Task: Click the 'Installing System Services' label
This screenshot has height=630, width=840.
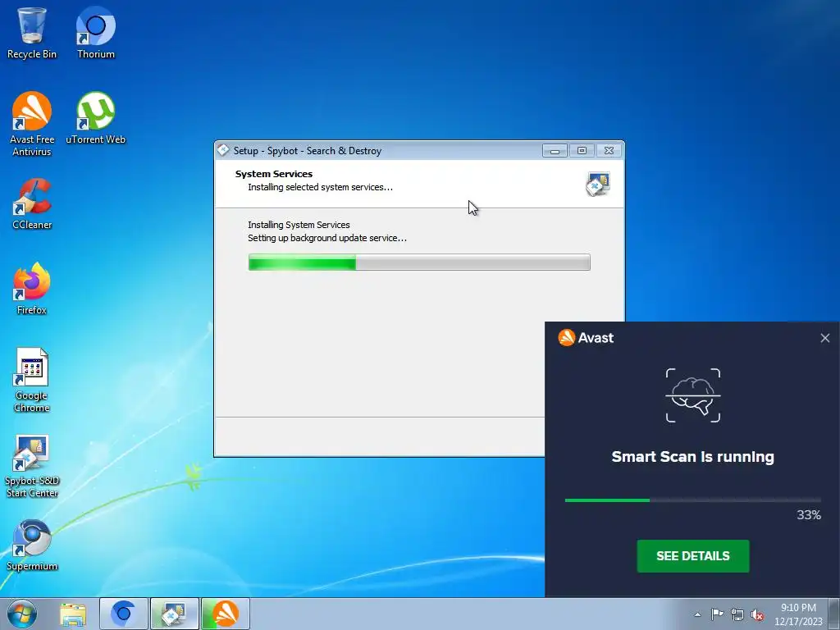Action: tap(299, 225)
